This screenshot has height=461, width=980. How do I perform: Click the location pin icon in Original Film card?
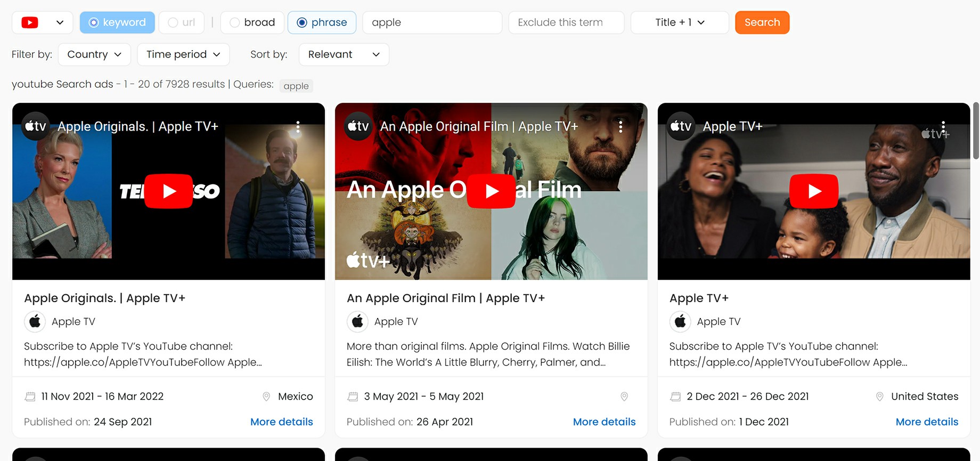tap(624, 397)
